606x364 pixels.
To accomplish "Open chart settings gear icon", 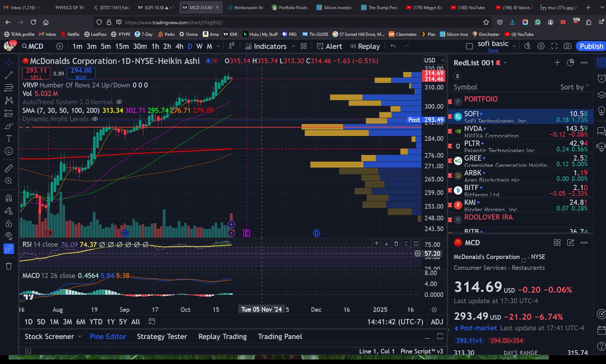I will point(541,46).
